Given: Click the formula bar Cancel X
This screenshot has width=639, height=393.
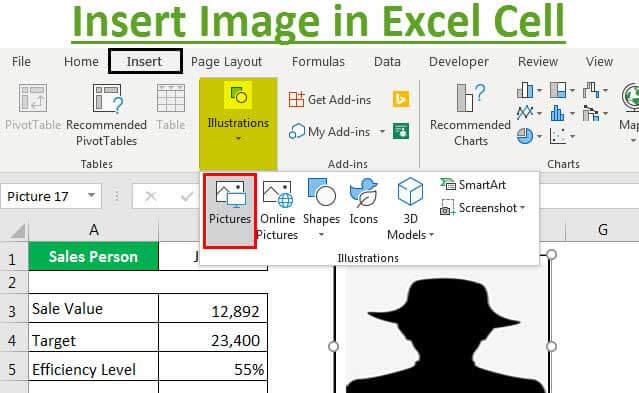Looking at the screenshot, I should click(x=151, y=196).
